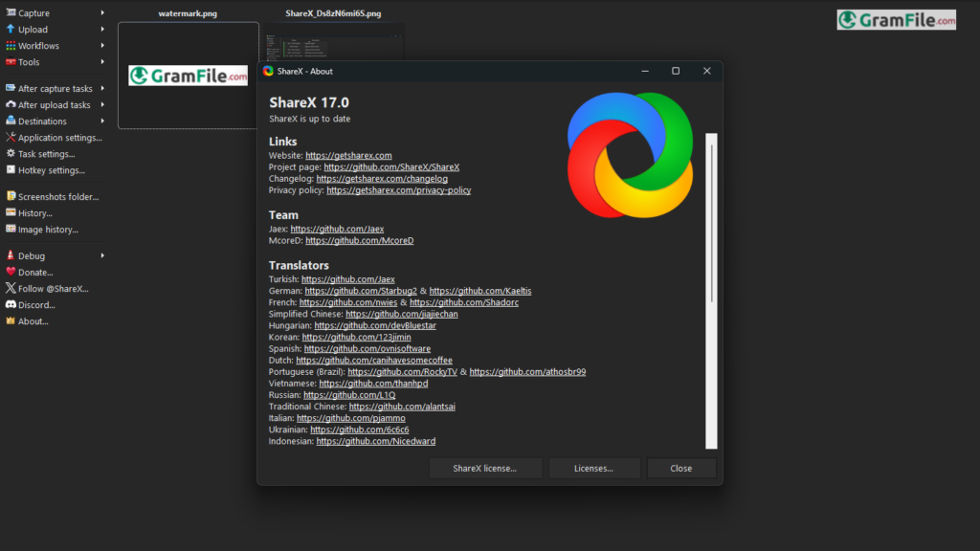Click the Donate heart icon
This screenshot has height=551, width=980.
tap(11, 272)
